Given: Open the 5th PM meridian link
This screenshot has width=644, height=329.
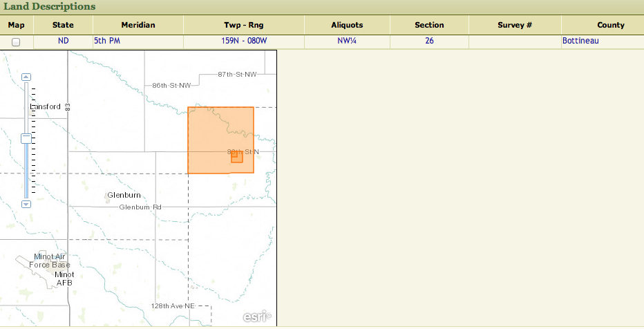Looking at the screenshot, I should pyautogui.click(x=106, y=41).
